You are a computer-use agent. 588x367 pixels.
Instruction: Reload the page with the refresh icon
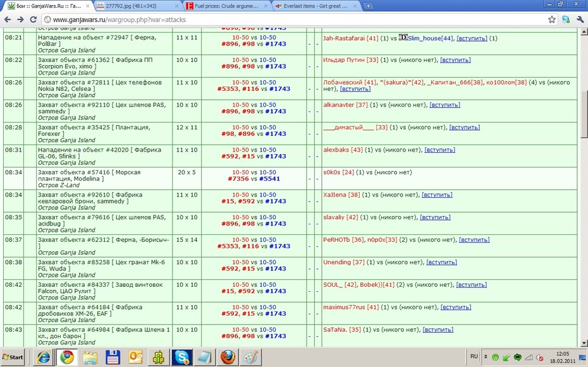(33, 20)
